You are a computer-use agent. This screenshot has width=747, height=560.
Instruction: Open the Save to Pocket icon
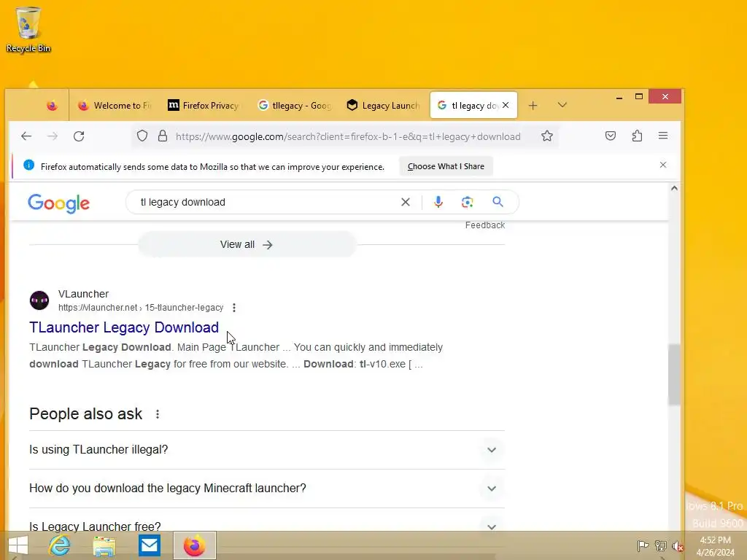point(611,136)
